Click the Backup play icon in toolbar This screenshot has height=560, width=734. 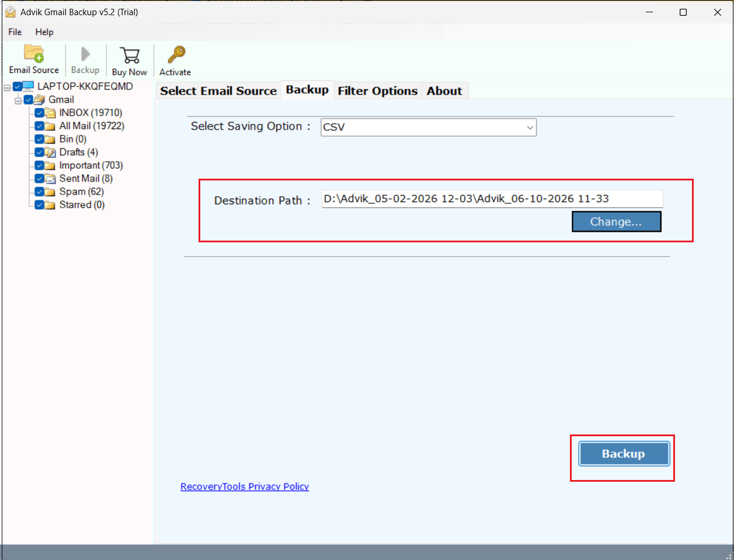pos(85,54)
